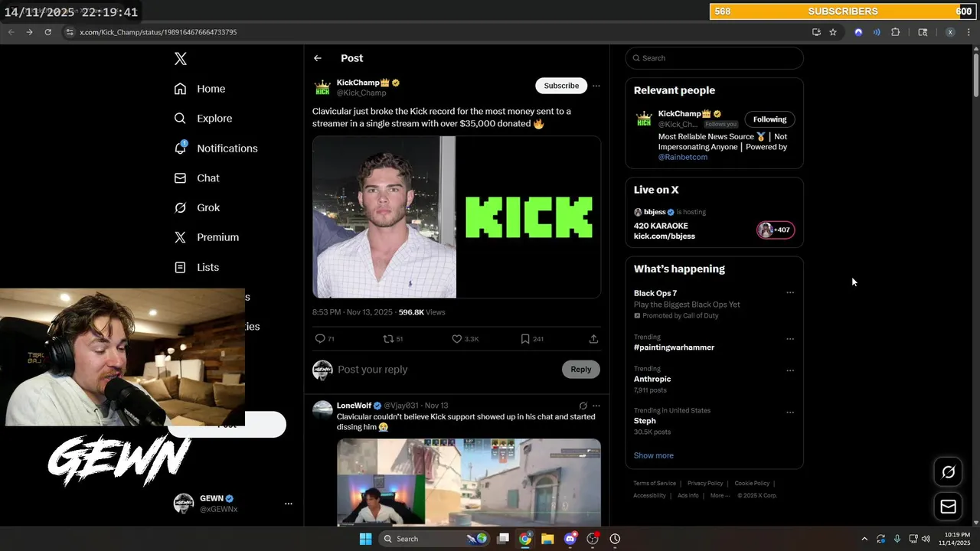
Task: Open the Steph trending topic
Action: tap(645, 421)
